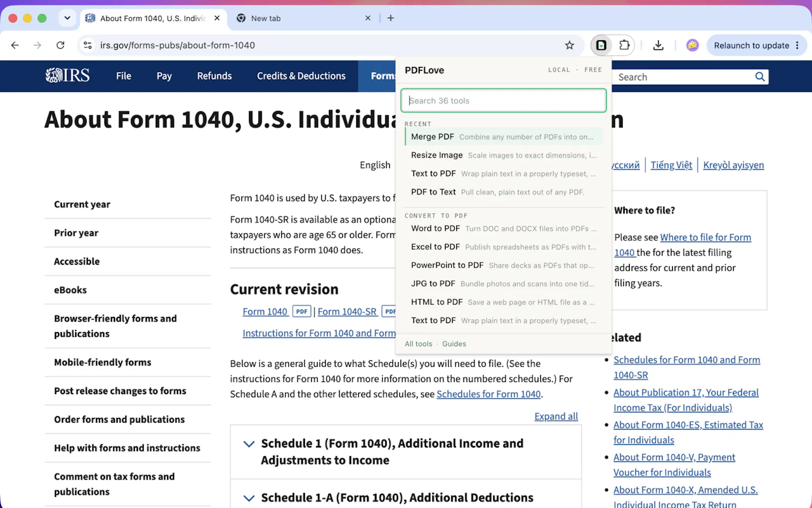Select Word to PDF converter

pyautogui.click(x=503, y=228)
